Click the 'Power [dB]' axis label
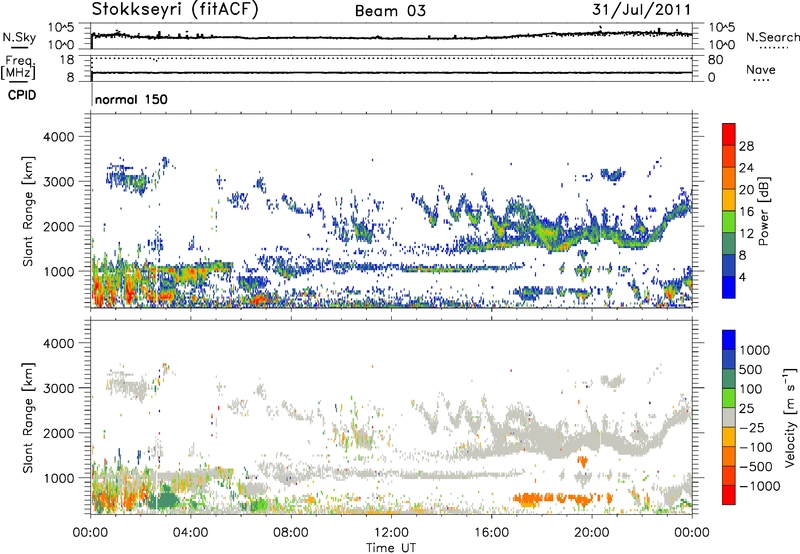This screenshot has height=554, width=800. pyautogui.click(x=763, y=212)
